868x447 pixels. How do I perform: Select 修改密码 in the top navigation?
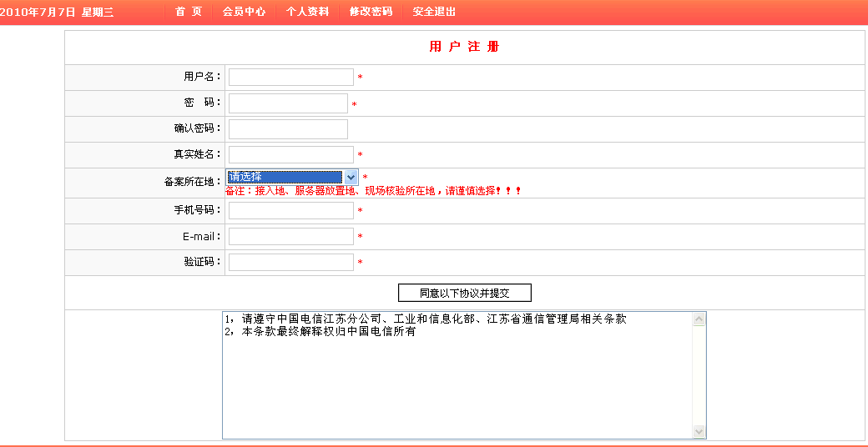click(x=371, y=12)
